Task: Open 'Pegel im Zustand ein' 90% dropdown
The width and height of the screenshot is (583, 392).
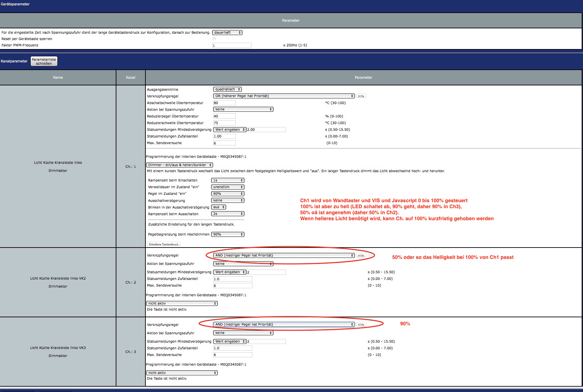Action: 228,193
